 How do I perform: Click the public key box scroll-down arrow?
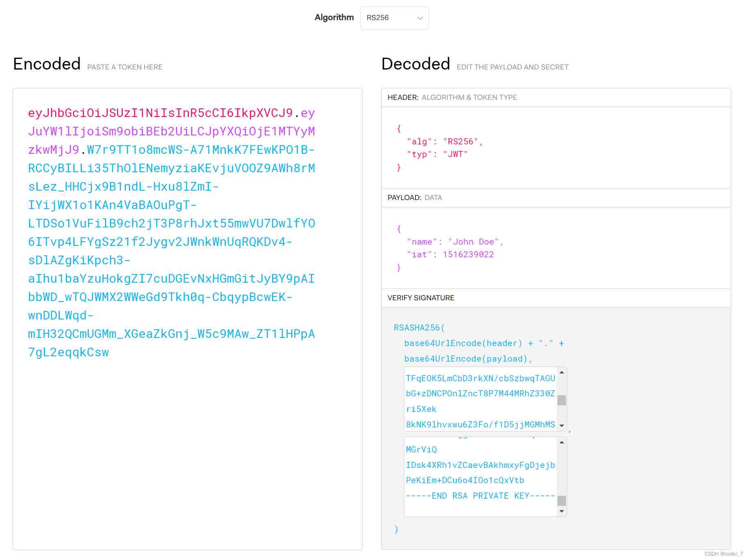[562, 426]
